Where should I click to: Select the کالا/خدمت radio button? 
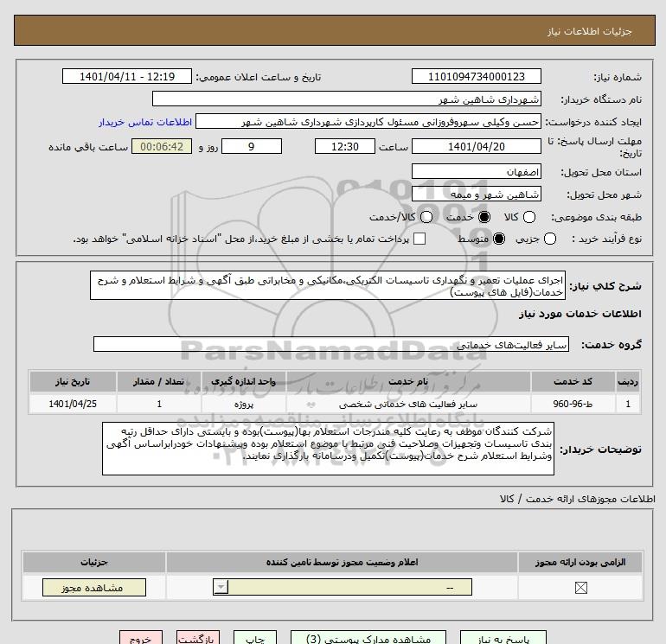click(426, 217)
